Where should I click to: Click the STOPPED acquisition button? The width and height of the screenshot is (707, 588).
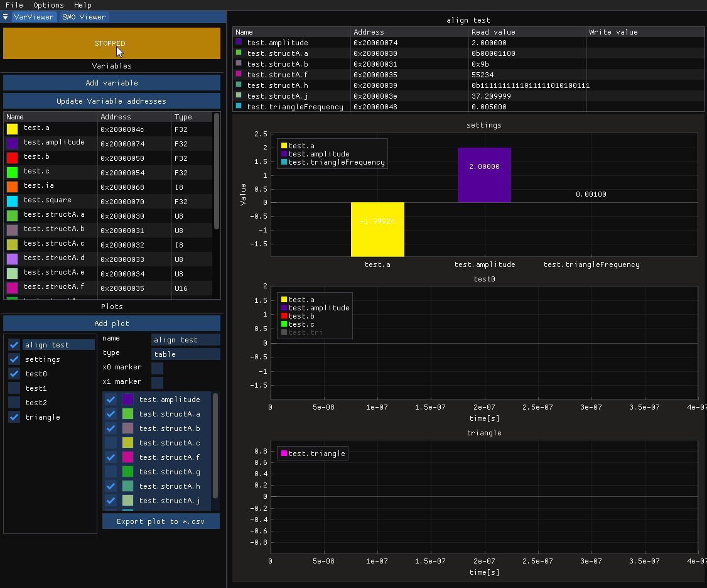(x=112, y=43)
